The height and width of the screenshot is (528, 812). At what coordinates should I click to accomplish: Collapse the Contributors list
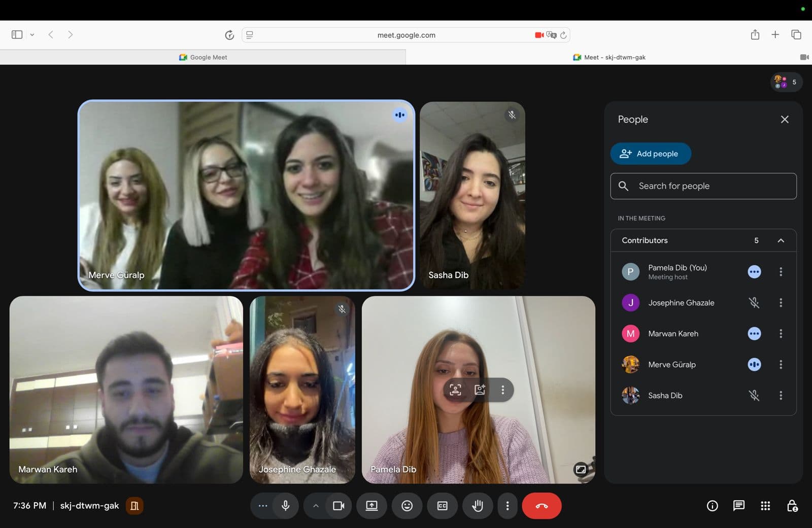tap(781, 240)
